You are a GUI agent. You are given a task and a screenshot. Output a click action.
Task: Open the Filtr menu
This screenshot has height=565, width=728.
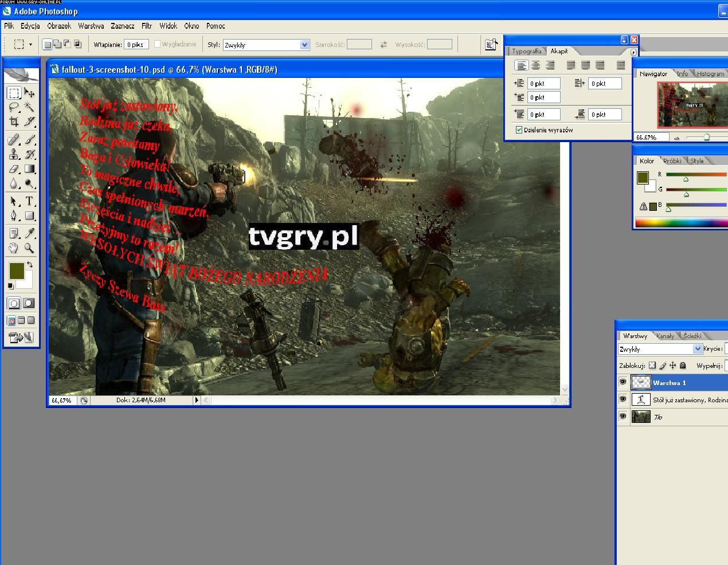click(147, 26)
